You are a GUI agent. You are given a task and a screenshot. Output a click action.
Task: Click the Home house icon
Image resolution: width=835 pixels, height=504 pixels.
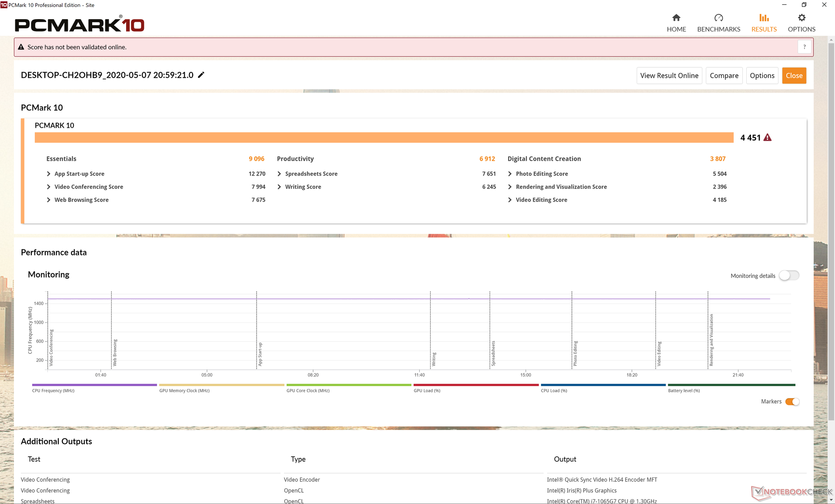coord(676,18)
